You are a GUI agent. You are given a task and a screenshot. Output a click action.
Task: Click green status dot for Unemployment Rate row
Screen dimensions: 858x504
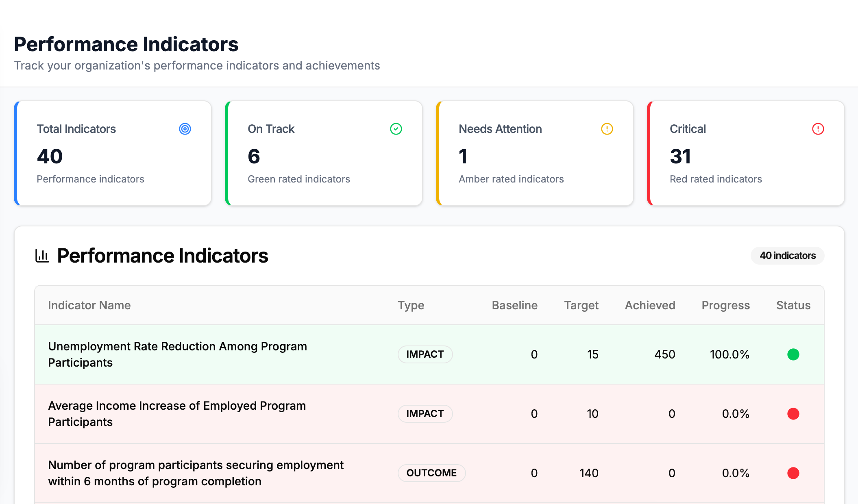pyautogui.click(x=793, y=354)
